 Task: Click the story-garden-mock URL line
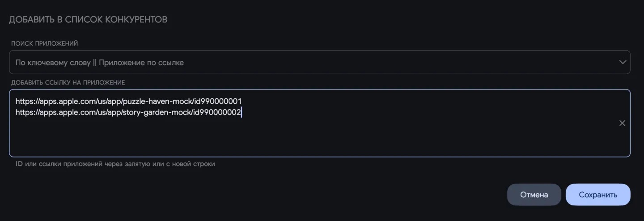[128, 112]
